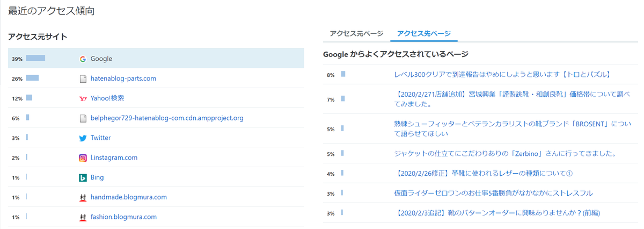
Task: Click the Twitter bird icon
Action: [x=83, y=138]
